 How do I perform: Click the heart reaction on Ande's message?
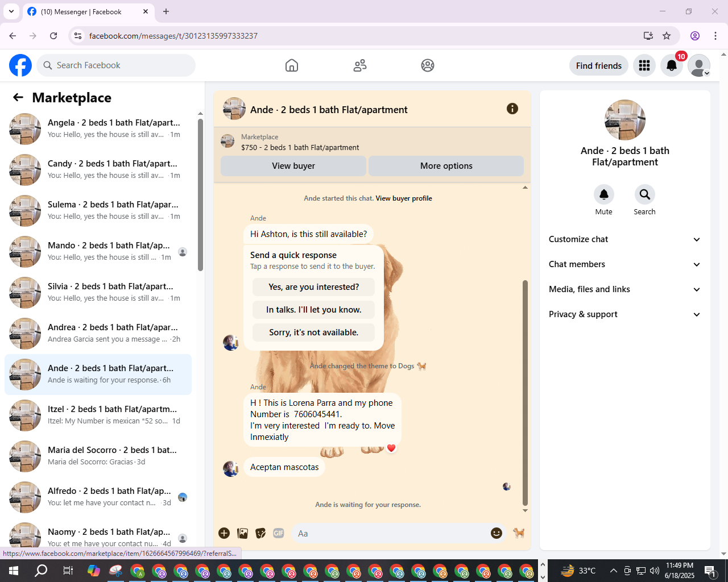click(391, 448)
